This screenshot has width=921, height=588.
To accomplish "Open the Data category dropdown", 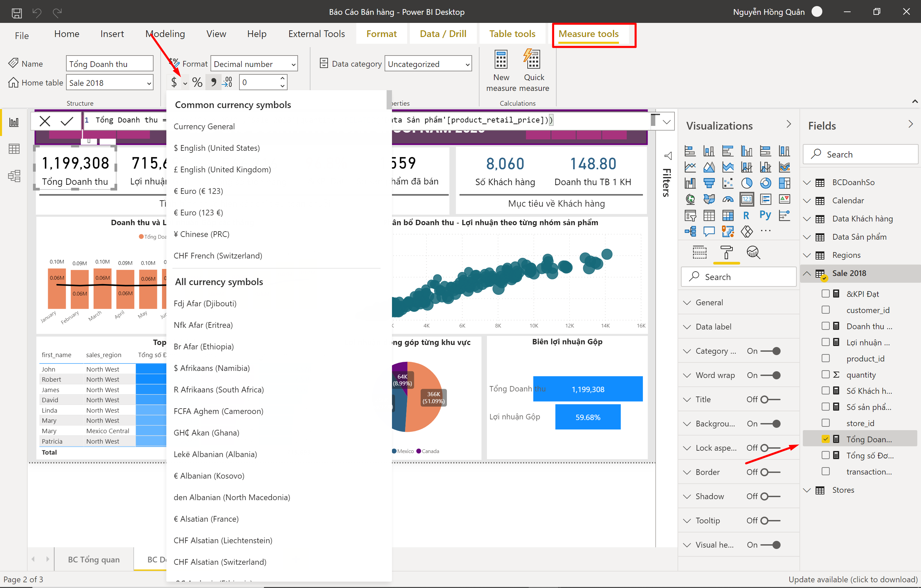I will pos(428,64).
